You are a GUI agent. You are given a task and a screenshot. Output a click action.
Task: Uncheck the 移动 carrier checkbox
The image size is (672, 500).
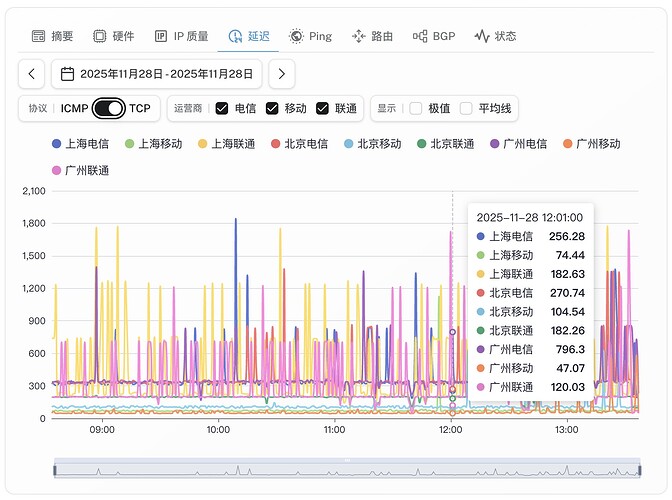272,108
